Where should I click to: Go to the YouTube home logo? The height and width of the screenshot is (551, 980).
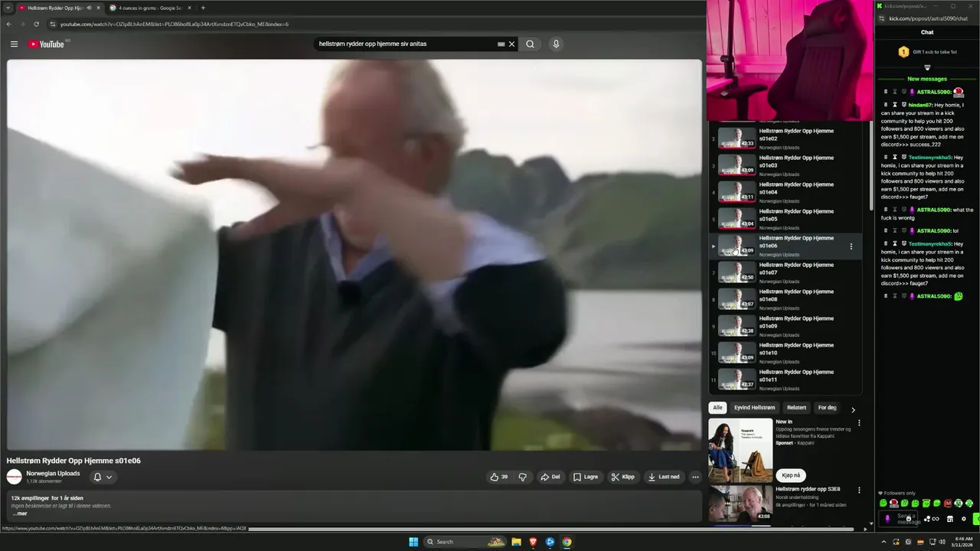coord(47,44)
